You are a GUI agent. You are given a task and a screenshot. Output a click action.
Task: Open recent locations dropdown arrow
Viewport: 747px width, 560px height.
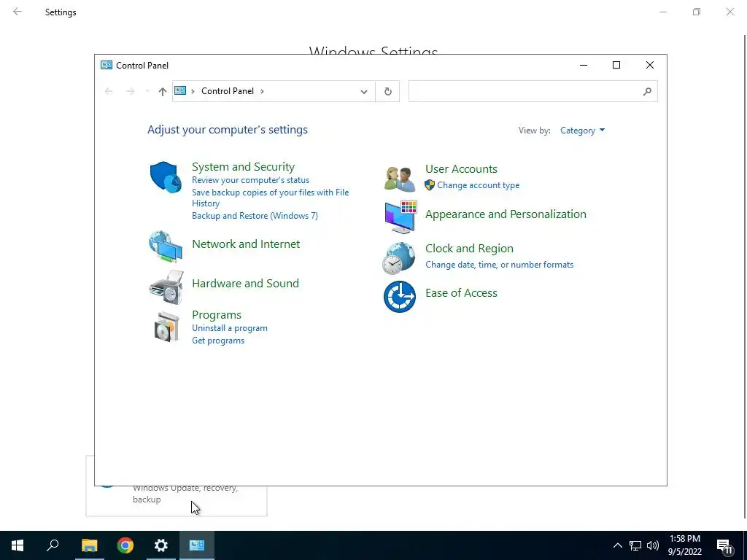click(147, 91)
